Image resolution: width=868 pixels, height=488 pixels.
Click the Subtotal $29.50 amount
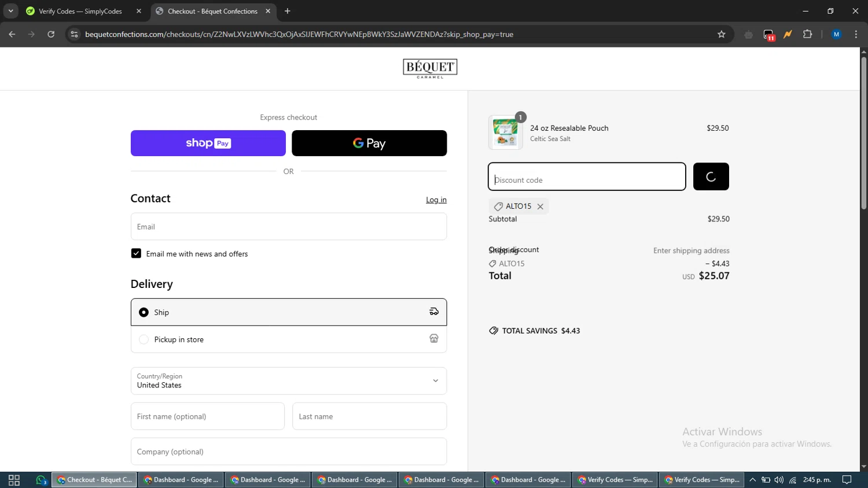click(x=718, y=219)
